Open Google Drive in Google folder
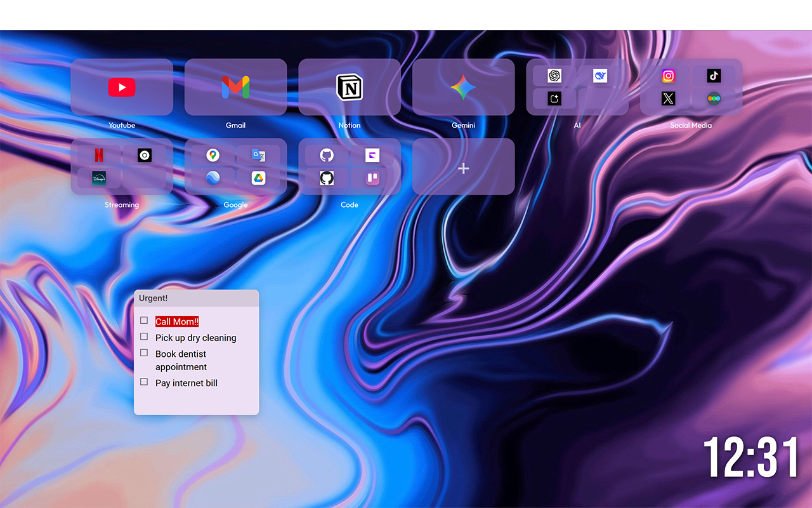This screenshot has width=812, height=508. tap(258, 178)
